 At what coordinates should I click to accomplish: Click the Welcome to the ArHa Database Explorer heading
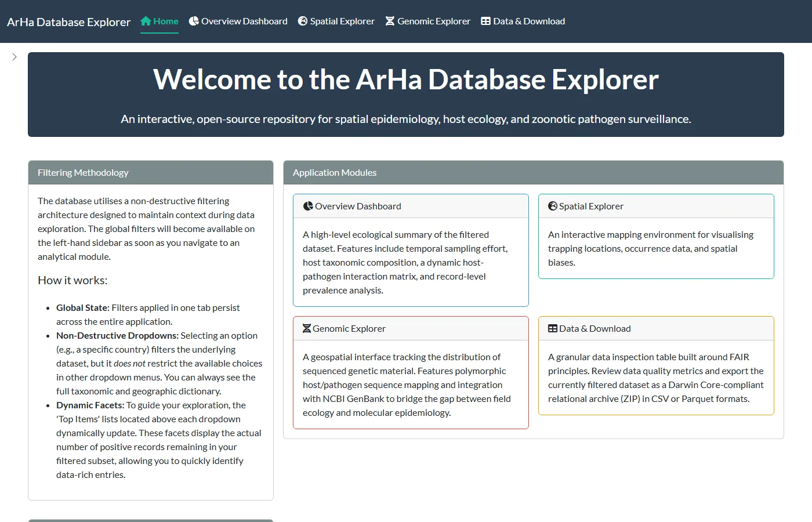pyautogui.click(x=406, y=79)
